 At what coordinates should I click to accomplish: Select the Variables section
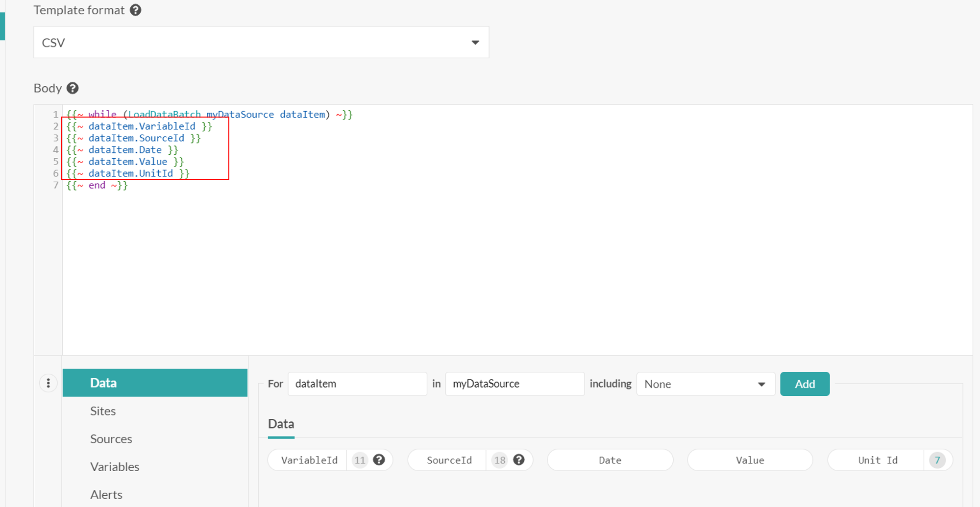tap(115, 466)
